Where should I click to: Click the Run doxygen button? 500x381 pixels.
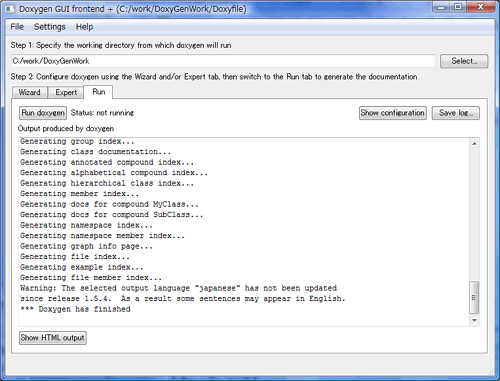(x=43, y=113)
